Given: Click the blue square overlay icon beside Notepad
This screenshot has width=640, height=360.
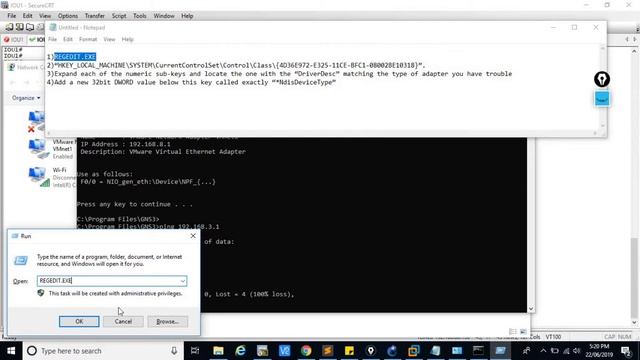Looking at the screenshot, I should pyautogui.click(x=602, y=99).
